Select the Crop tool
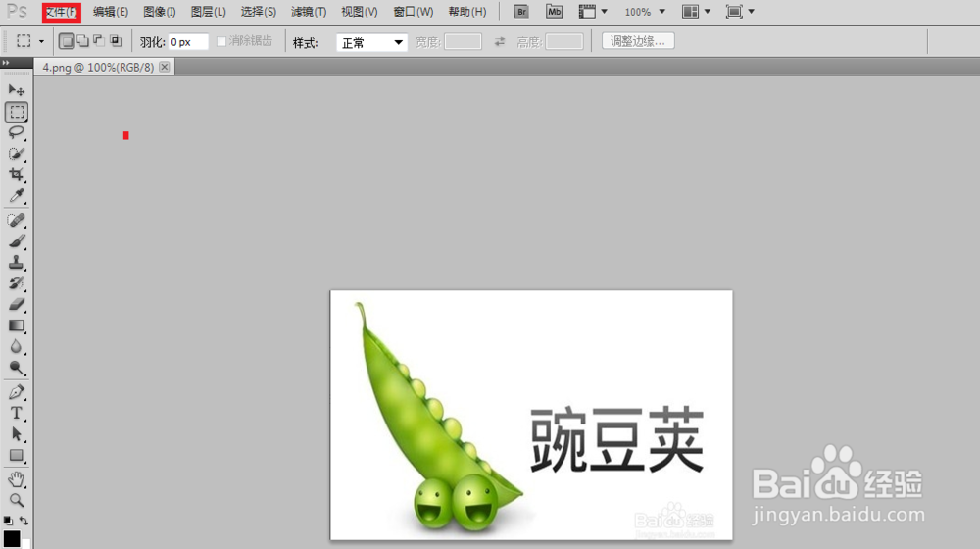 (17, 175)
